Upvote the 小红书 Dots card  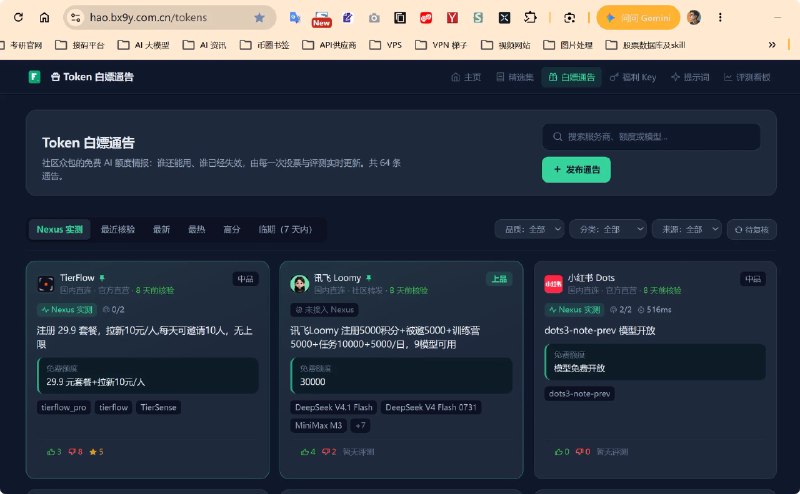[562, 452]
